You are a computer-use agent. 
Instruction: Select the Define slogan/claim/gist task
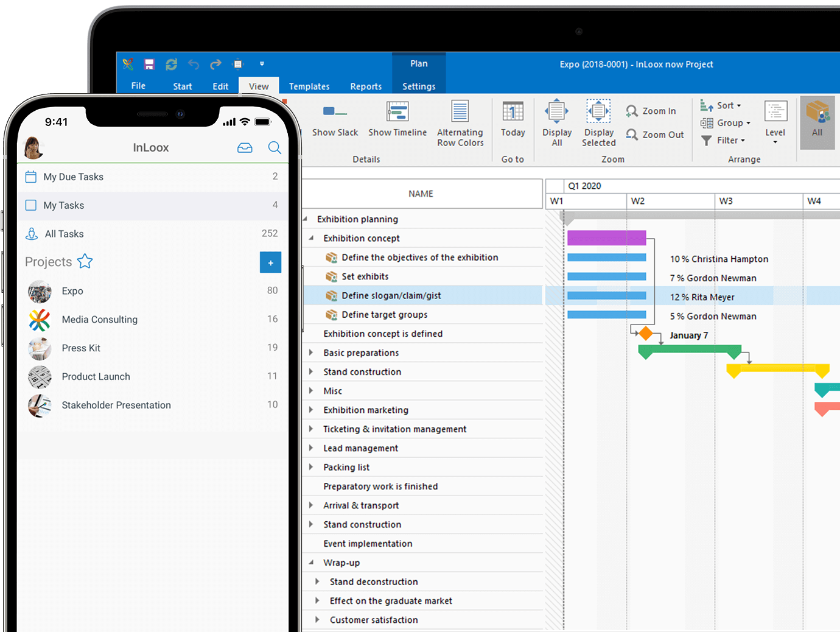(x=391, y=296)
